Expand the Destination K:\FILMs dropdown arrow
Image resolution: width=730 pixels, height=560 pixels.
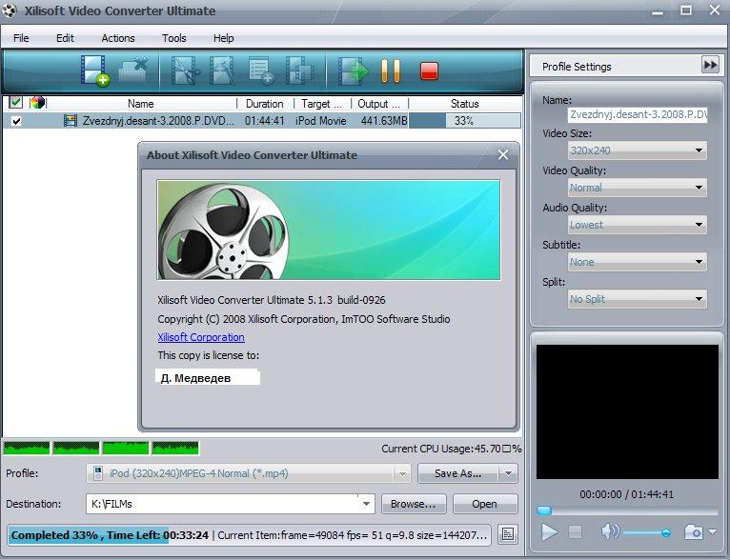[x=366, y=504]
